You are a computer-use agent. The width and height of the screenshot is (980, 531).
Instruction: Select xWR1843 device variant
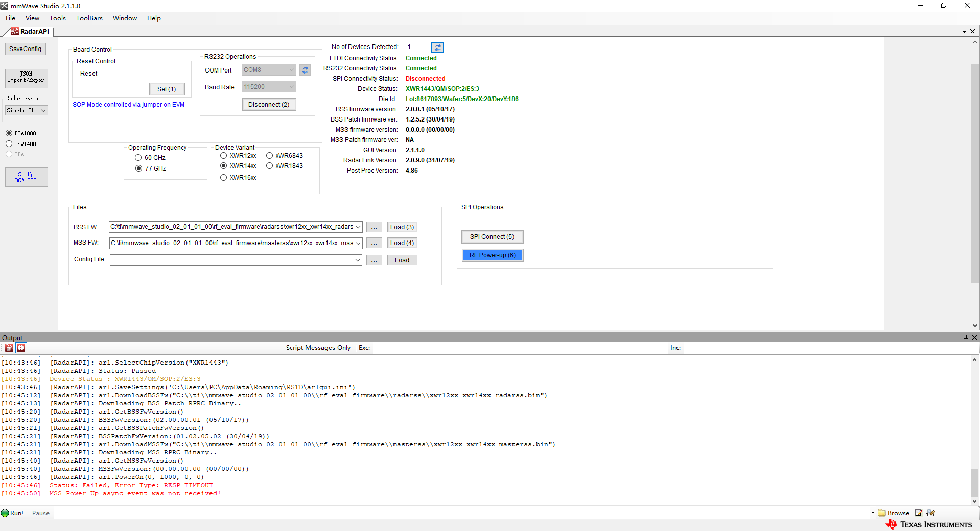269,166
